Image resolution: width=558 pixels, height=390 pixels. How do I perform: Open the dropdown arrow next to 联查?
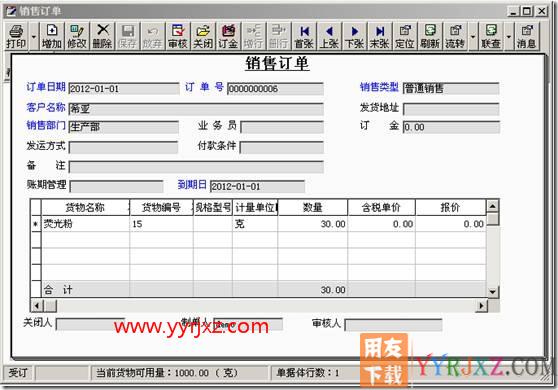click(509, 36)
